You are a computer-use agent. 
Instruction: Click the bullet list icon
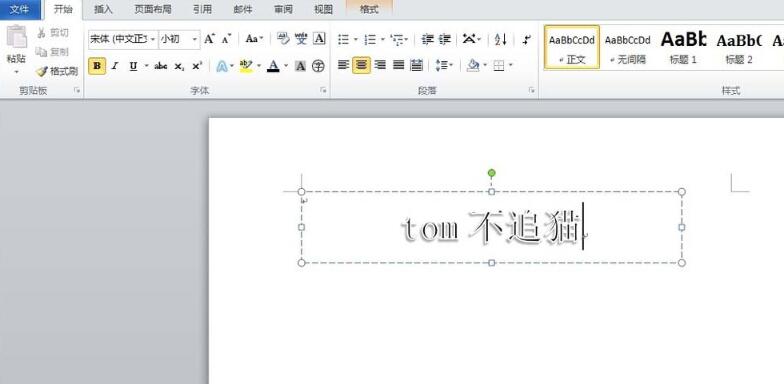344,39
